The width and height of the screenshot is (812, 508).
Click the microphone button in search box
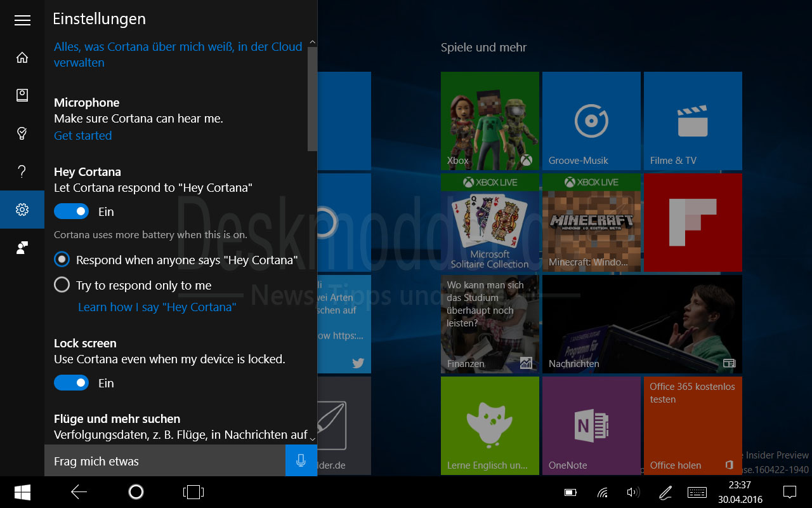301,460
